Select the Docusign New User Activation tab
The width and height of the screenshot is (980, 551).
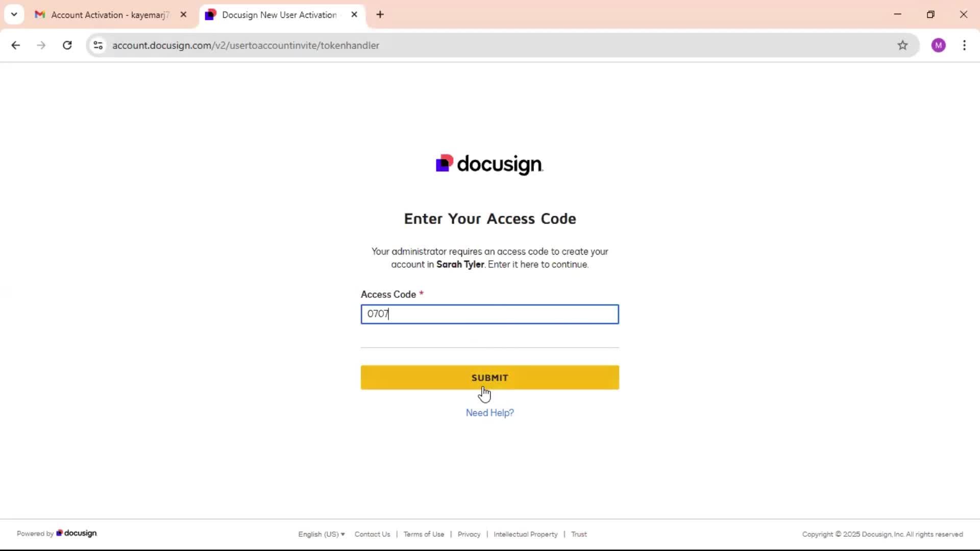tap(279, 15)
